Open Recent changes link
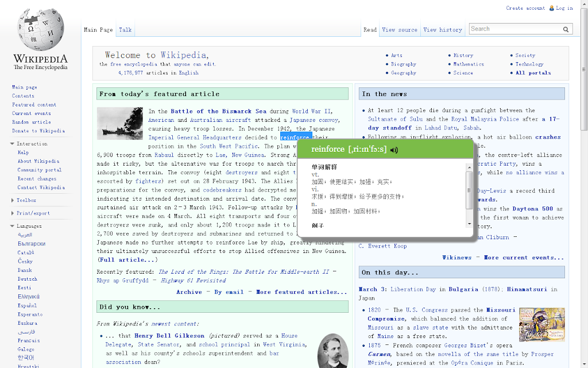Viewport: 588px width, 368px height. pyautogui.click(x=37, y=179)
